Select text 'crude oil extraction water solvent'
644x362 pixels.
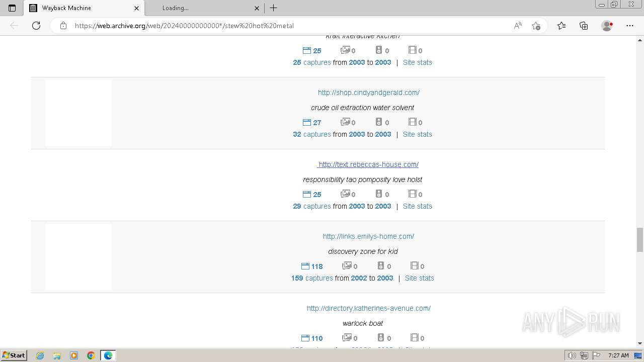363,108
